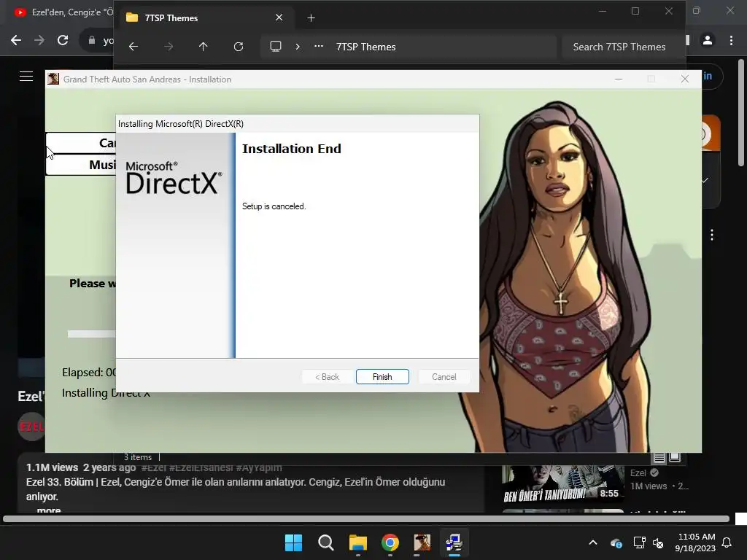Click the Ezel channel name beside thumbnail
Screen dimensions: 747x560
(638, 472)
